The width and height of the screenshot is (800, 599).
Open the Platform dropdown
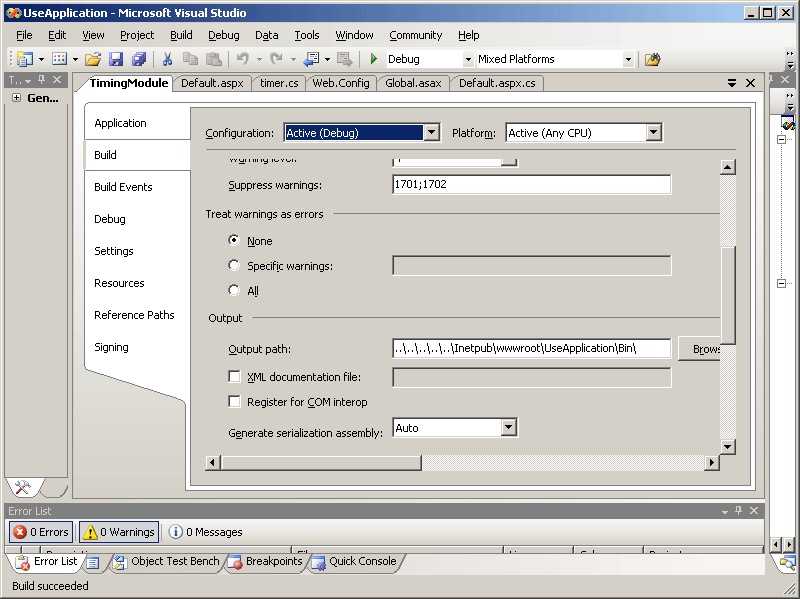point(653,133)
